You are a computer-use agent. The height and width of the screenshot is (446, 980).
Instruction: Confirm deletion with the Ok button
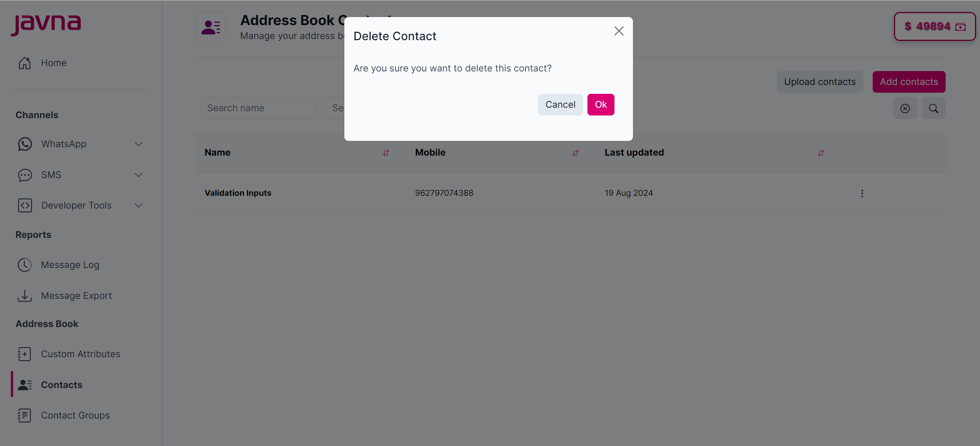[601, 104]
